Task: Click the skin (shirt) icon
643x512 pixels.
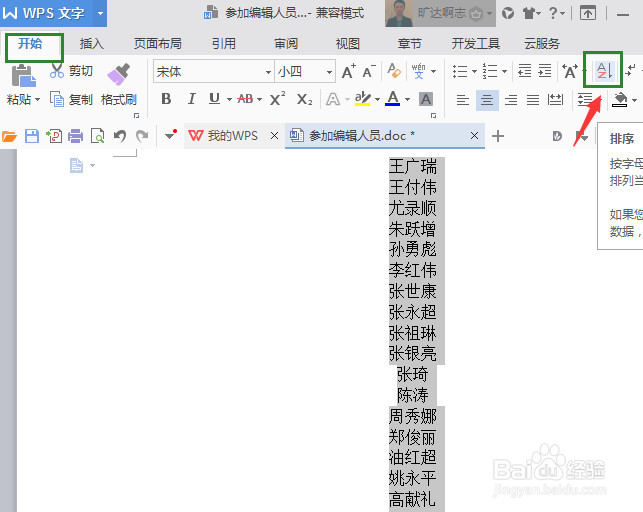Action: (529, 14)
